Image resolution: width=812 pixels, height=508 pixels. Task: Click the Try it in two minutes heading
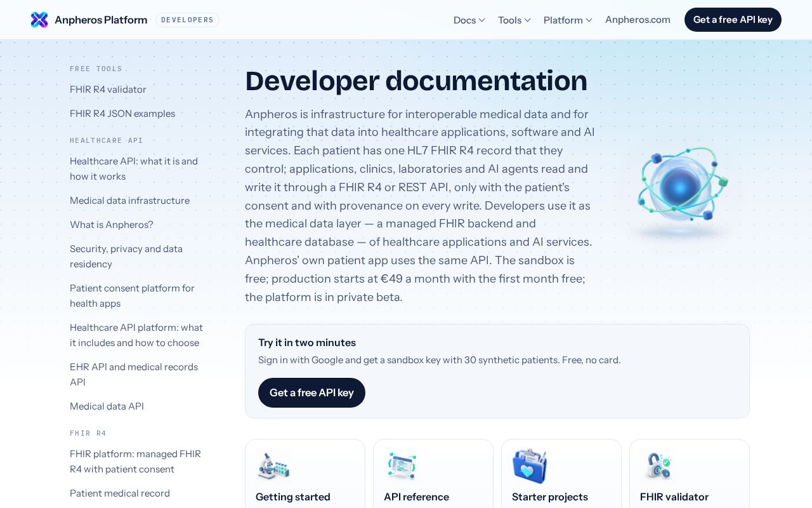click(307, 343)
